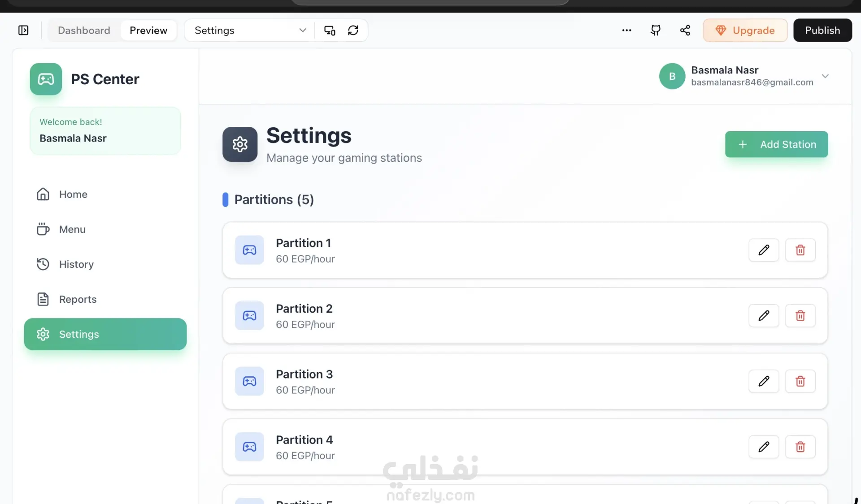
Task: Click the Upgrade button
Action: (x=745, y=30)
